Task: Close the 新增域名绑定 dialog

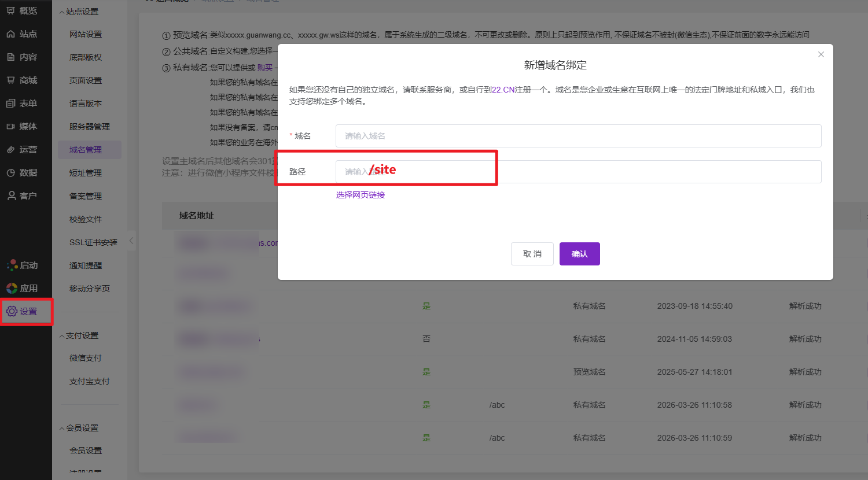Action: pos(821,54)
